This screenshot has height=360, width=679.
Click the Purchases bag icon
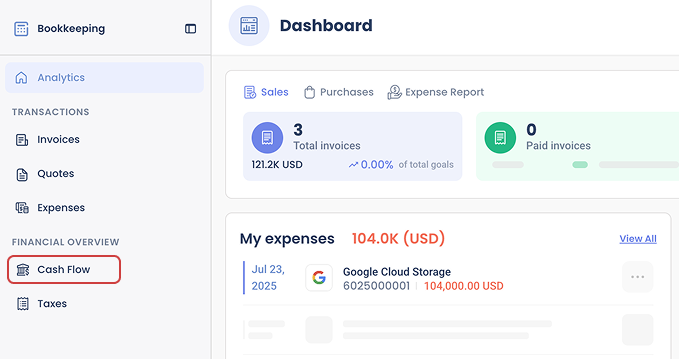point(309,92)
